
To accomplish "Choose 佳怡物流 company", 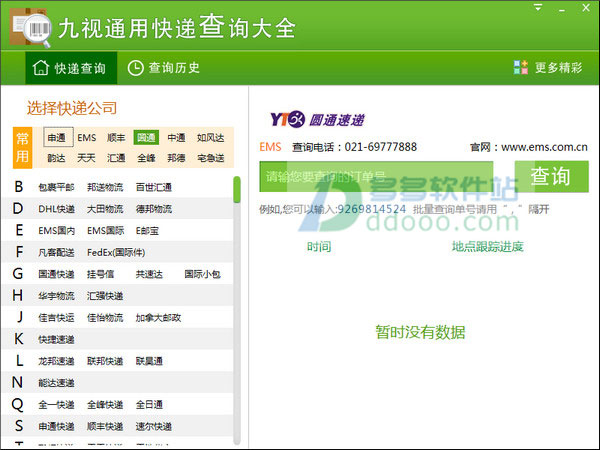I will coord(105,318).
